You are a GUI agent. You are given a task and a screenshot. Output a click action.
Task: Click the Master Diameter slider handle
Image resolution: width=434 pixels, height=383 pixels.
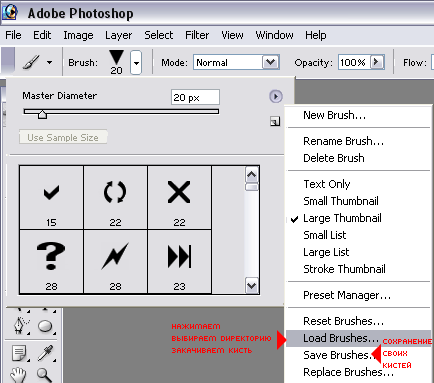[42, 115]
